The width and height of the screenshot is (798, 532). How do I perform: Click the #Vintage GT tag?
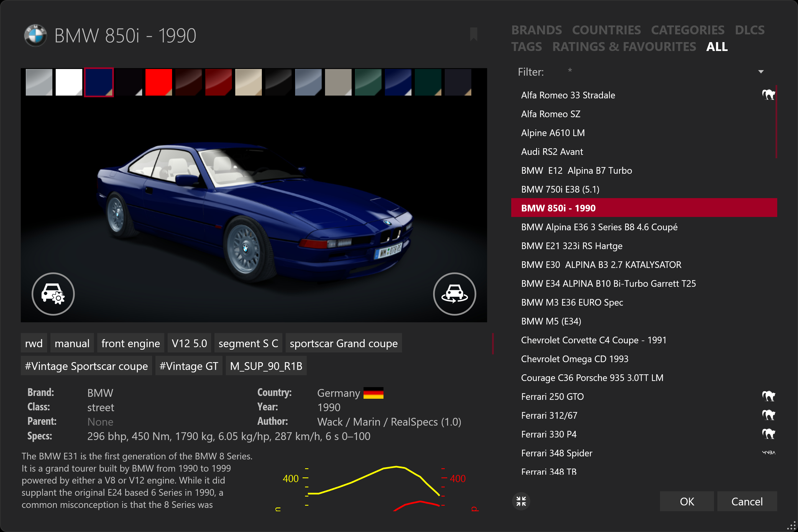coord(189,366)
